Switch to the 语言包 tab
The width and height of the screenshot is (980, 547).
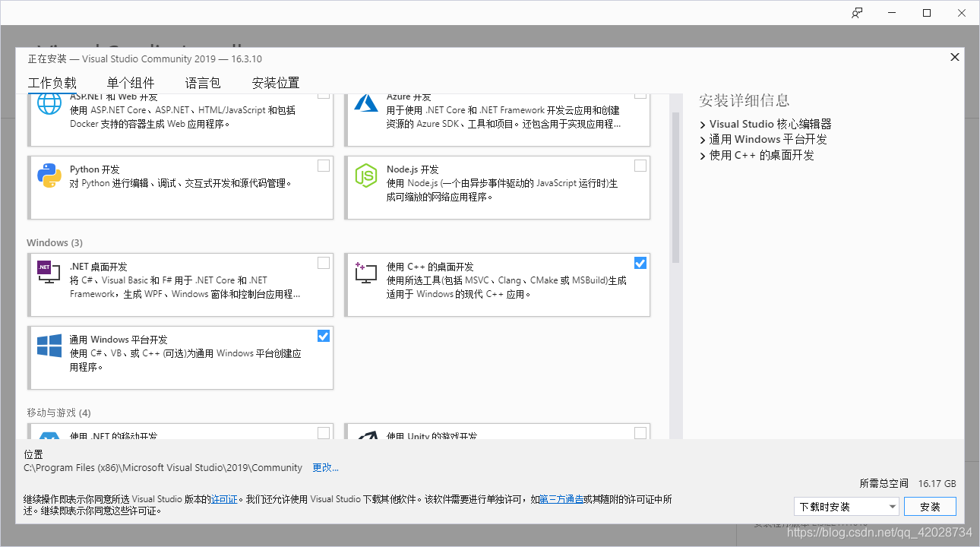203,83
